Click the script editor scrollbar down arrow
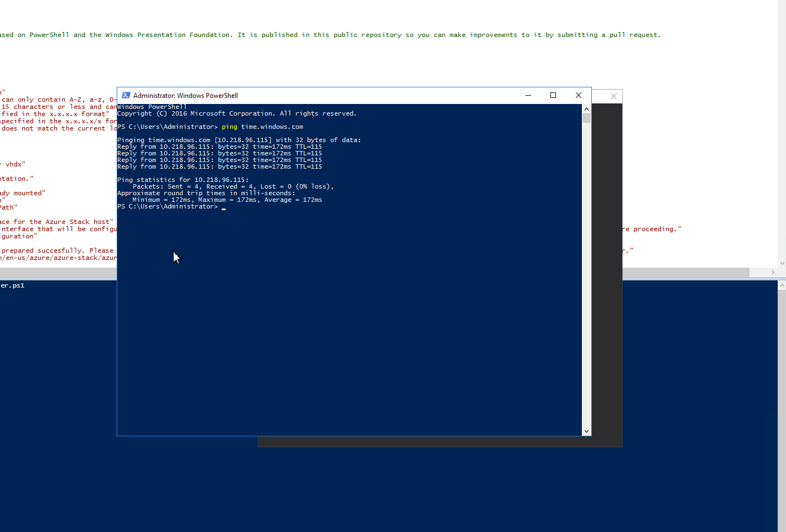Image resolution: width=786 pixels, height=532 pixels. (x=782, y=263)
